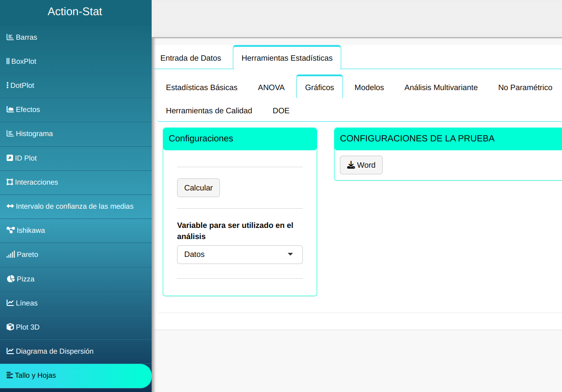Viewport: 562px width, 392px height.
Task: Click the Barras chart icon in sidebar
Action: pyautogui.click(x=10, y=37)
